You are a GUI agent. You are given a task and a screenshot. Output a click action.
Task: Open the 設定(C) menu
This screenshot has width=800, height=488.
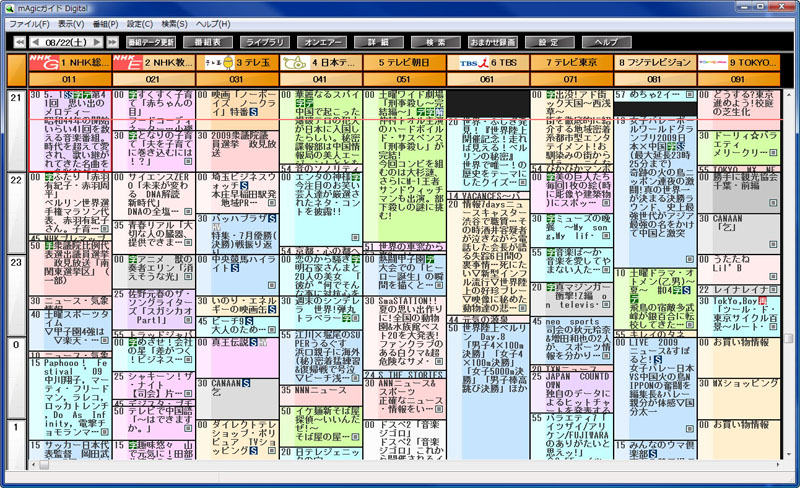point(140,24)
